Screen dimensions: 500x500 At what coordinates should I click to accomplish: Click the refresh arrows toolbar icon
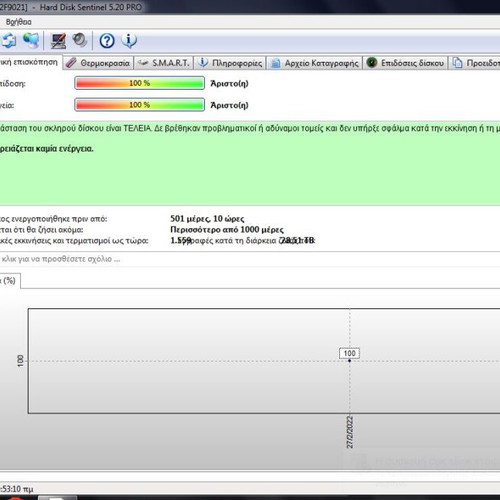tap(9, 40)
